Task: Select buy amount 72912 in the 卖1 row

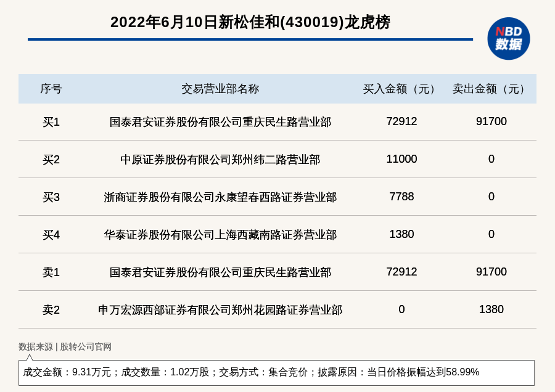Action: pos(401,272)
